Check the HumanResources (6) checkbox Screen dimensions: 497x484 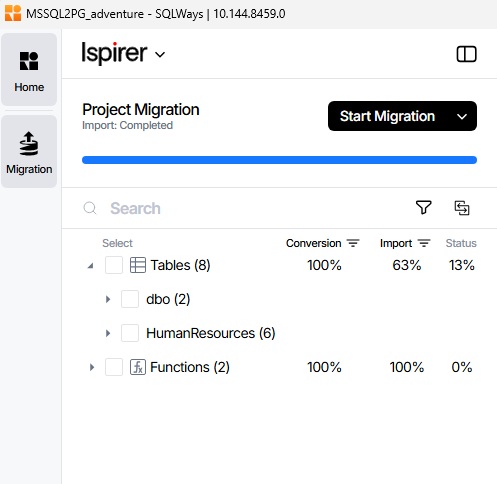pyautogui.click(x=130, y=333)
